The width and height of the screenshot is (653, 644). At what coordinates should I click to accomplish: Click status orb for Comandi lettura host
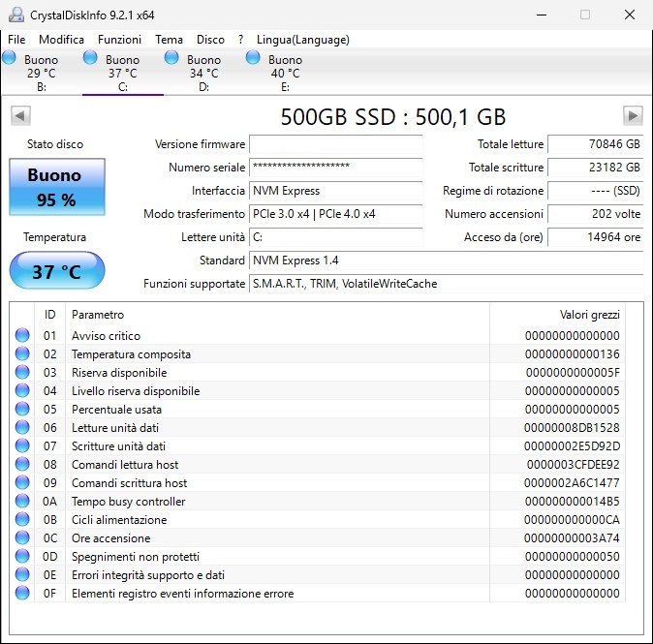(22, 464)
